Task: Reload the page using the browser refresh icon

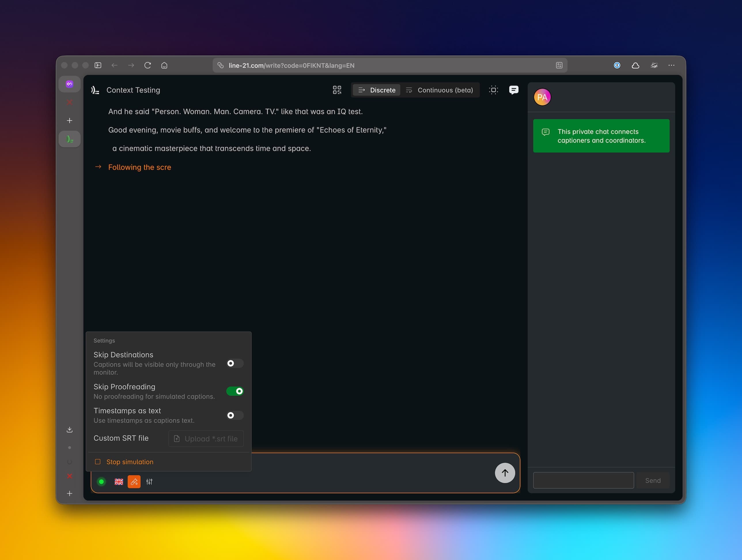Action: click(147, 65)
